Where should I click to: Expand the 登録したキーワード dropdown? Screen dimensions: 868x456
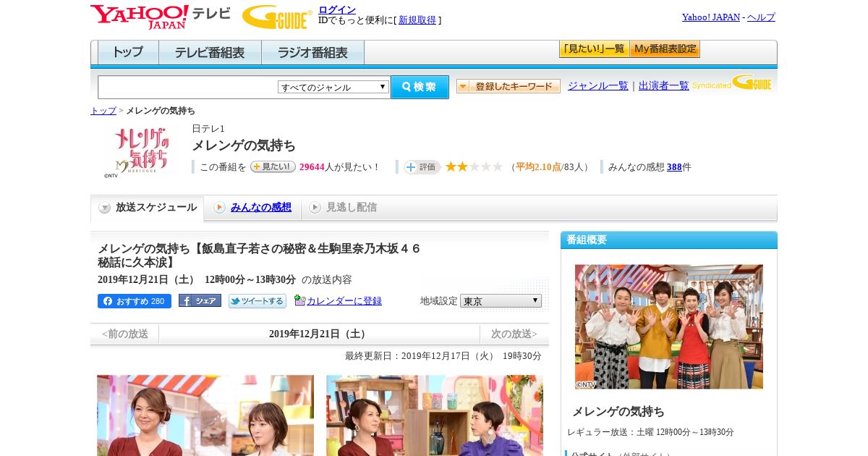pos(509,86)
